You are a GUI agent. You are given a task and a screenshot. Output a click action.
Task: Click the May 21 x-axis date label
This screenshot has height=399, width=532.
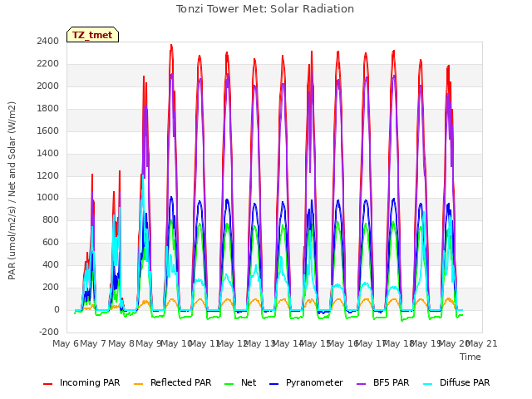tap(481, 343)
